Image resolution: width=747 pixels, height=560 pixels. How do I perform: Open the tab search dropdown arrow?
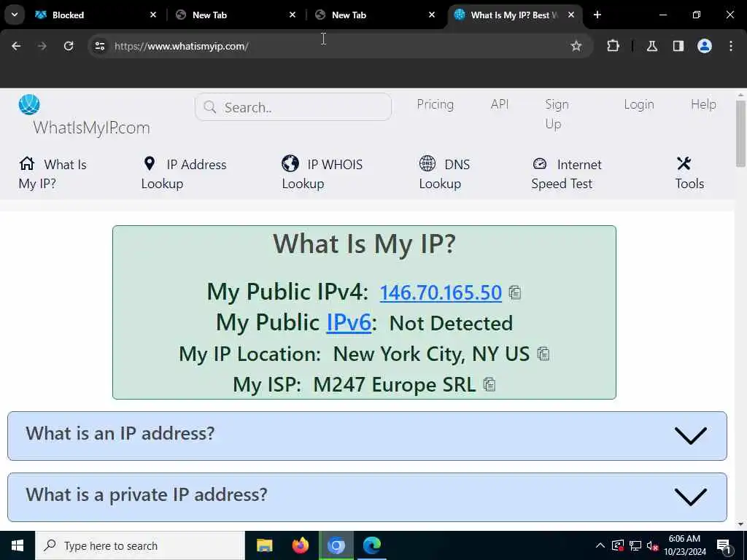pos(15,15)
